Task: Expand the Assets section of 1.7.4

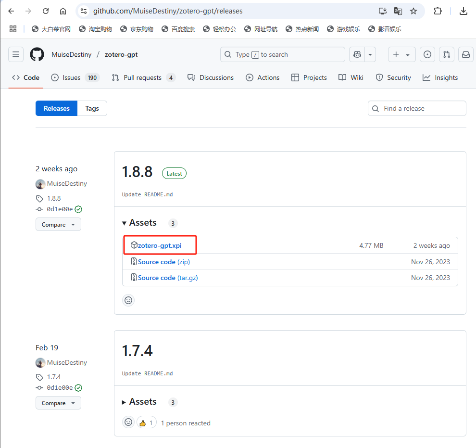Action: click(x=139, y=402)
